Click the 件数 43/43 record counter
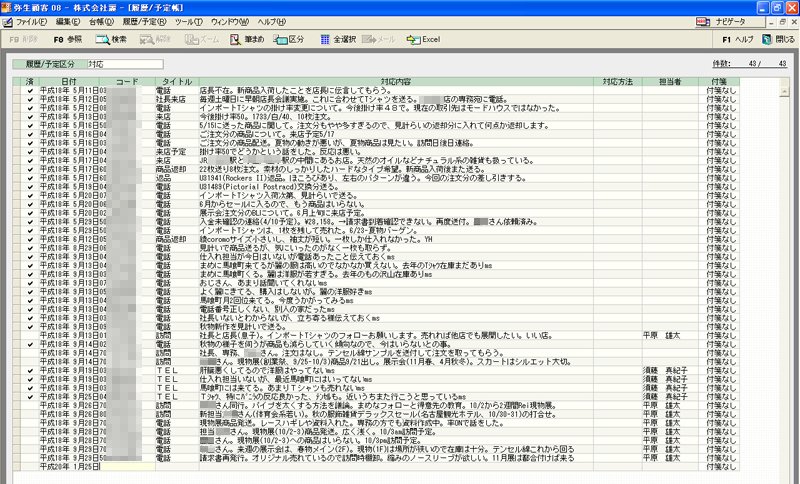Screen dimensions: 800x484 pos(749,64)
